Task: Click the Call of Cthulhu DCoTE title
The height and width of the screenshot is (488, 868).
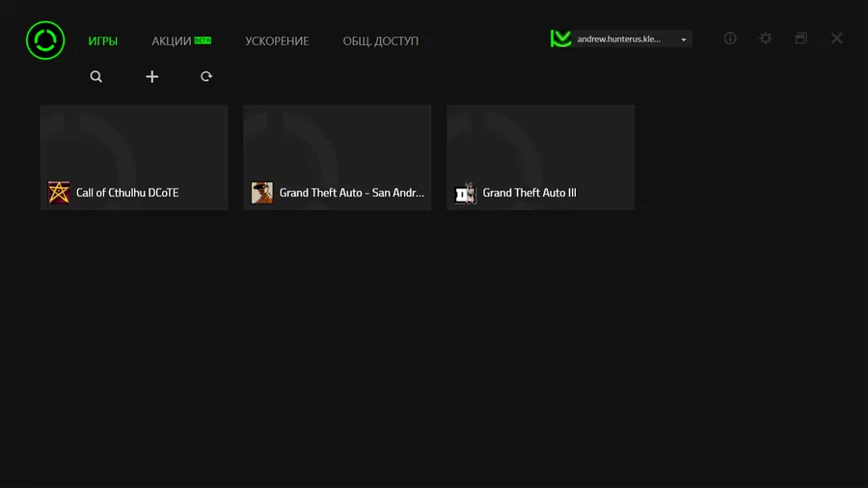Action: pyautogui.click(x=127, y=193)
